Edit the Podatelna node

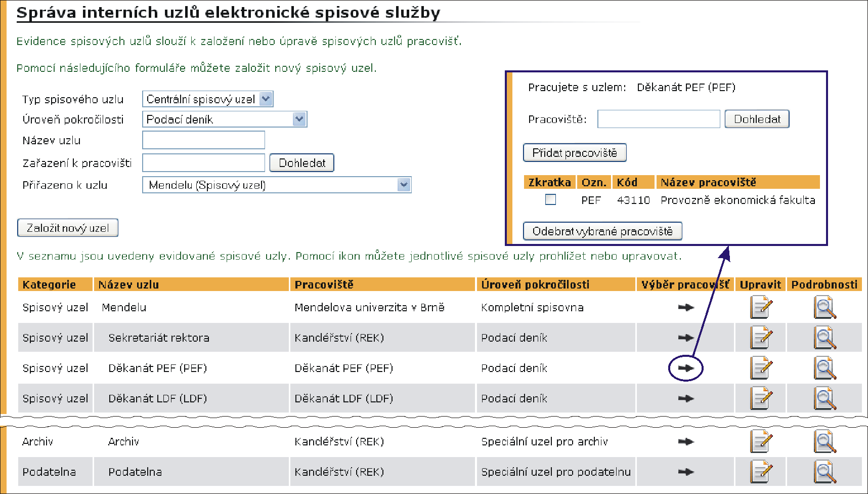coord(761,472)
